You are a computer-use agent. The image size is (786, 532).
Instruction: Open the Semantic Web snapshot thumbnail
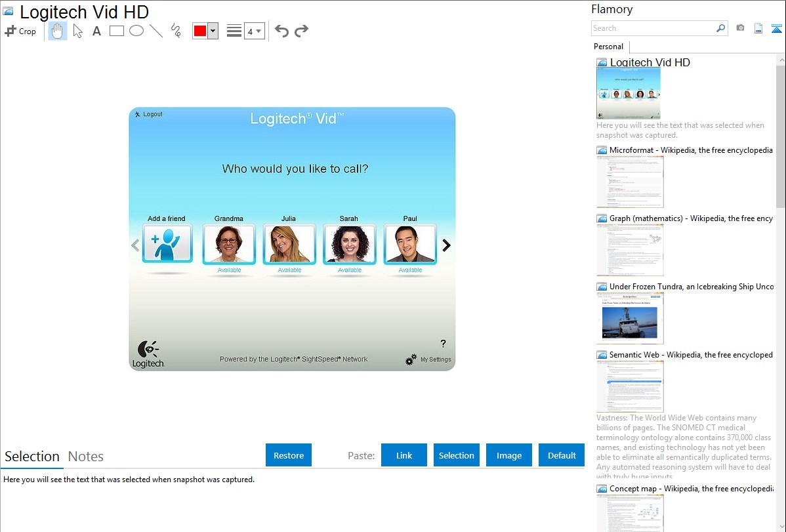point(630,386)
